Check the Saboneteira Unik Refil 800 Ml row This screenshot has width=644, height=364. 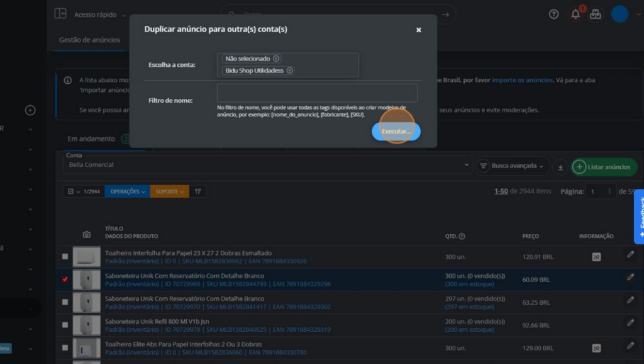pyautogui.click(x=65, y=325)
